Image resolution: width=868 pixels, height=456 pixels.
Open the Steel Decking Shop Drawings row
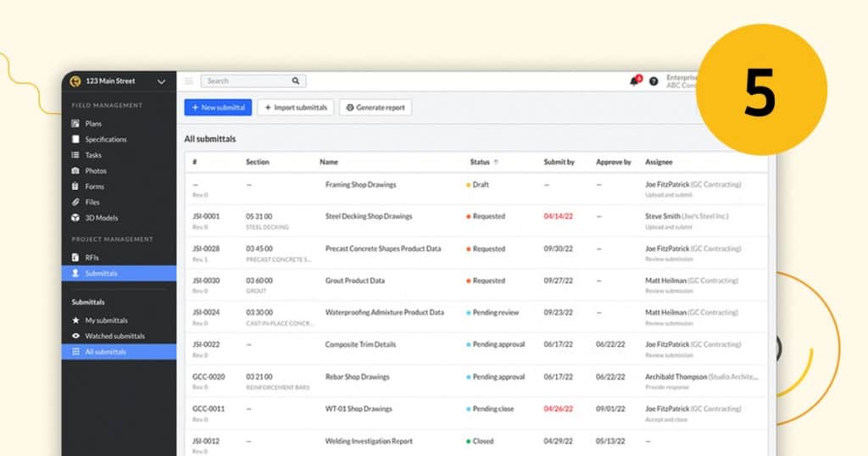(369, 216)
